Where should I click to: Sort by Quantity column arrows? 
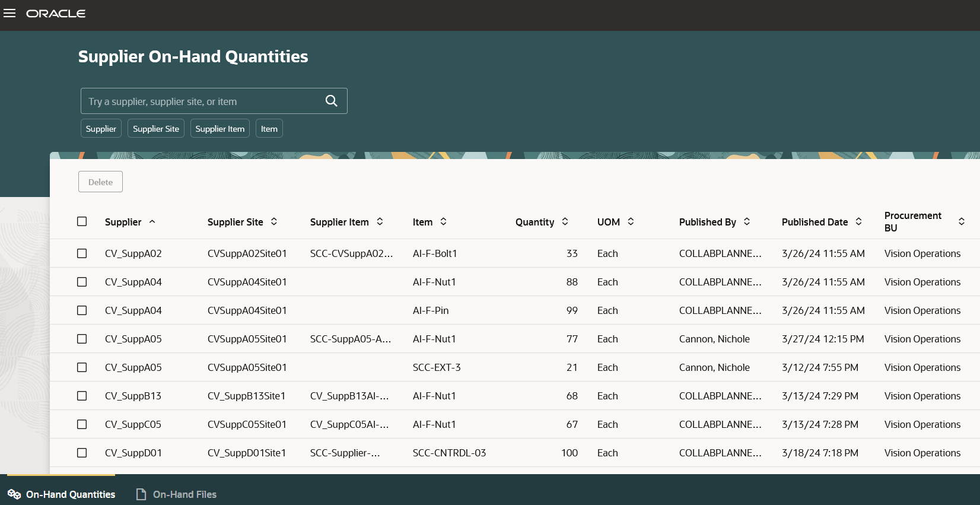point(565,221)
